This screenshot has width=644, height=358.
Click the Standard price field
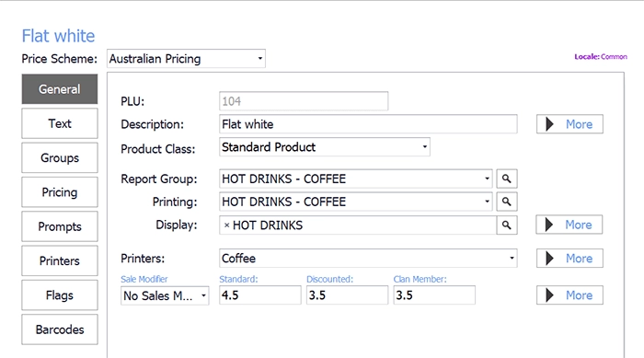pyautogui.click(x=260, y=295)
